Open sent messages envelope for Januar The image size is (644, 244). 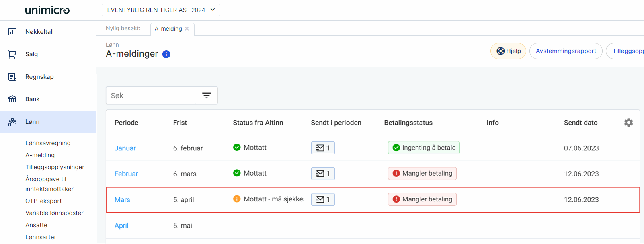pos(323,148)
